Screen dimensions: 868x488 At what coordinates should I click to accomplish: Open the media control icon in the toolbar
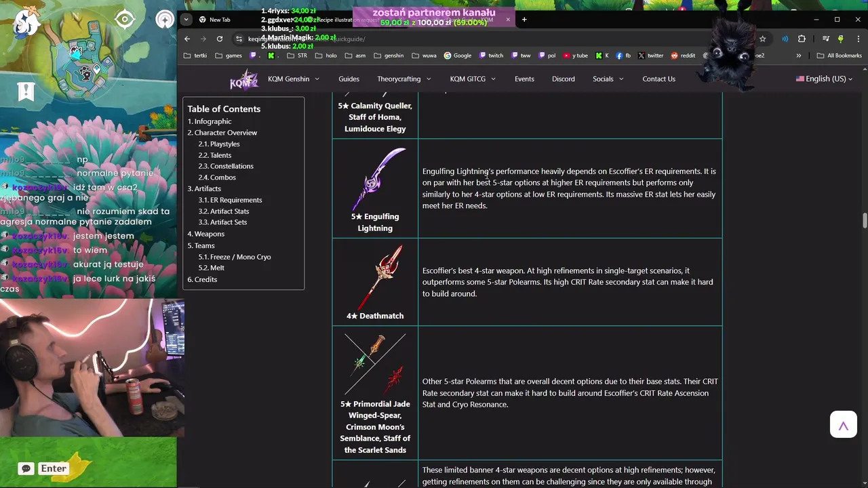click(825, 39)
